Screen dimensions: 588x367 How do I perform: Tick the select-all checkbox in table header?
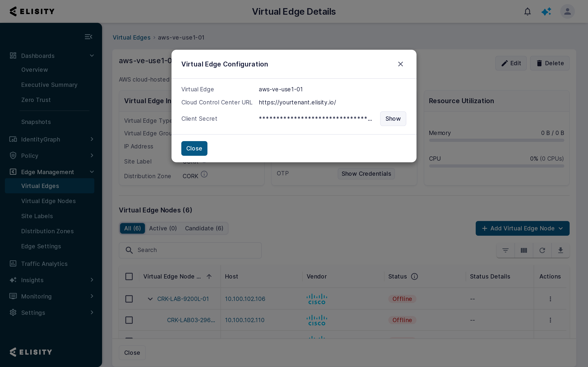[129, 276]
